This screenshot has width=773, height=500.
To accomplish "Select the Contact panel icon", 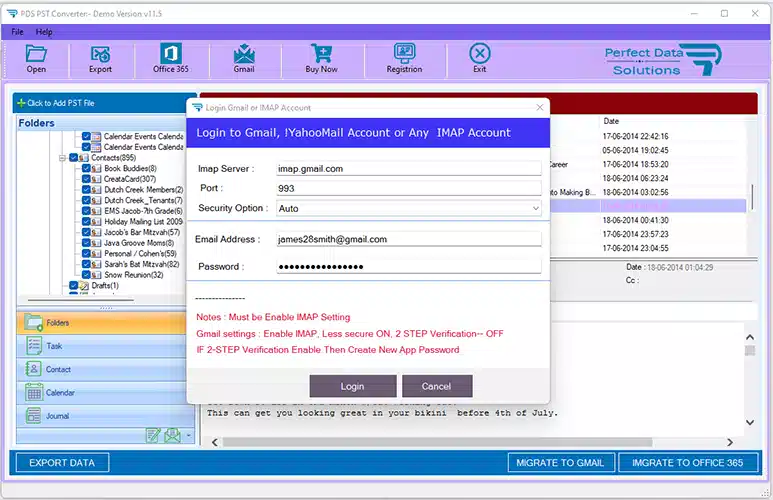I will coord(34,369).
